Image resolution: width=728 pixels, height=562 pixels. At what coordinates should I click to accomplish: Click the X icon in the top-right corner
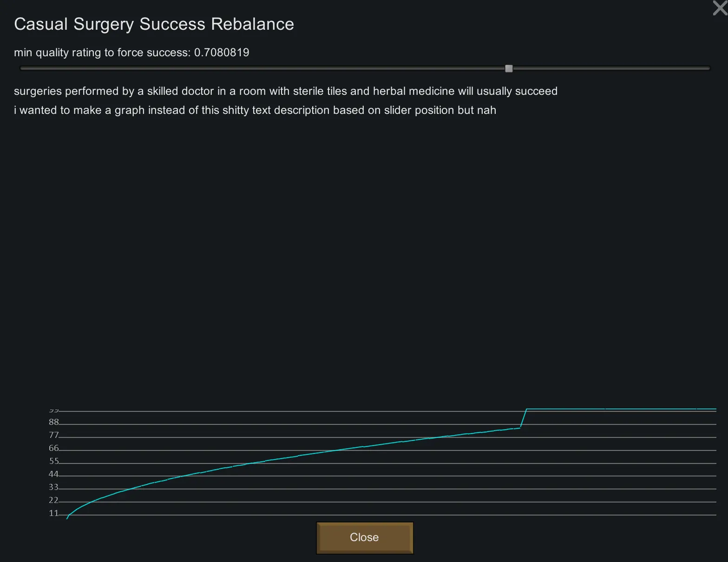pyautogui.click(x=720, y=8)
